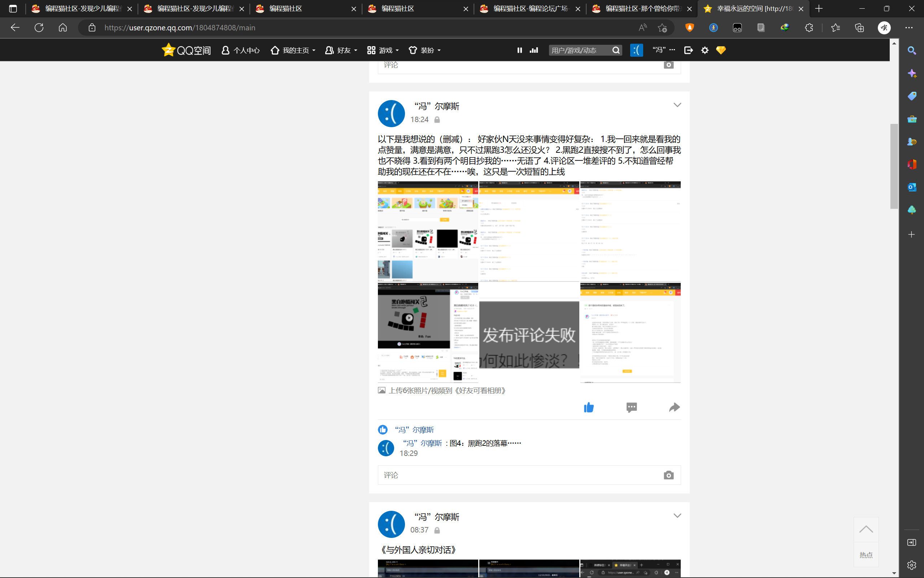The image size is (924, 578).
Task: Open the Edge sidebar search icon
Action: coord(912,51)
